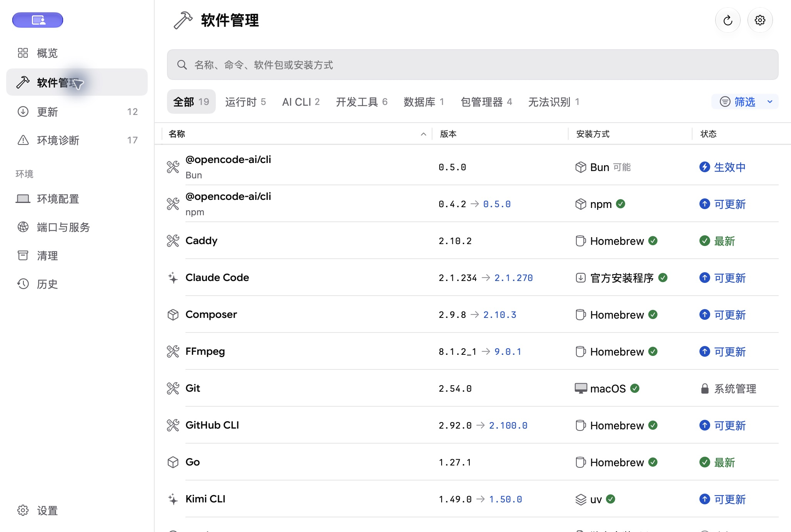This screenshot has height=532, width=791.
Task: Click the globe icon for 端口与服务
Action: (x=23, y=227)
